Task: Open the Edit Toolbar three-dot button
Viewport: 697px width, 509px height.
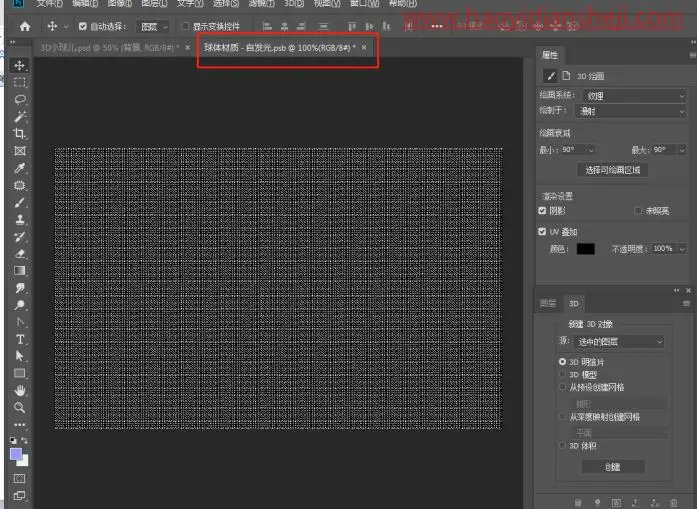Action: pyautogui.click(x=20, y=425)
